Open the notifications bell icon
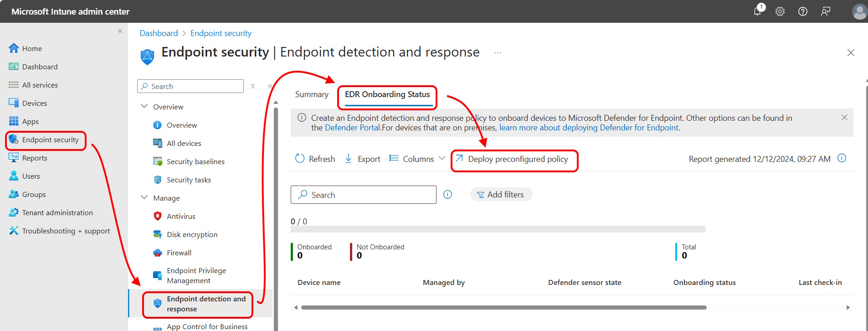The width and height of the screenshot is (868, 331). tap(757, 11)
